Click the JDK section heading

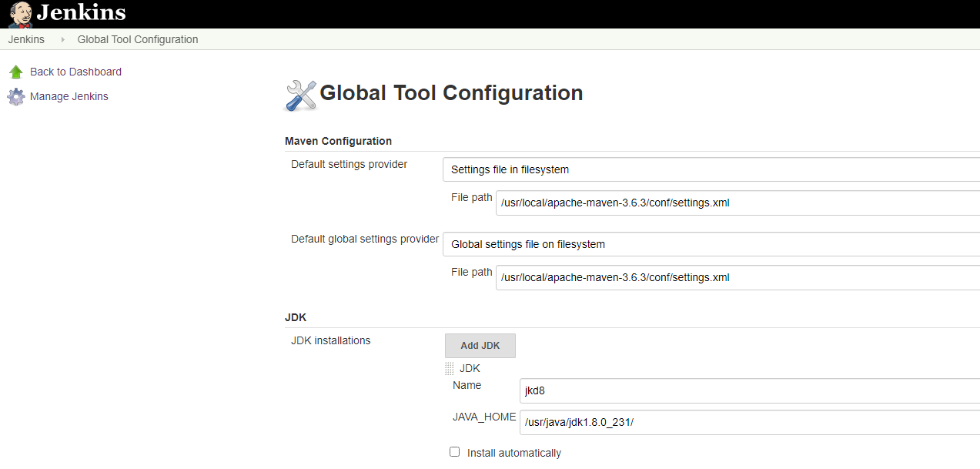point(296,317)
